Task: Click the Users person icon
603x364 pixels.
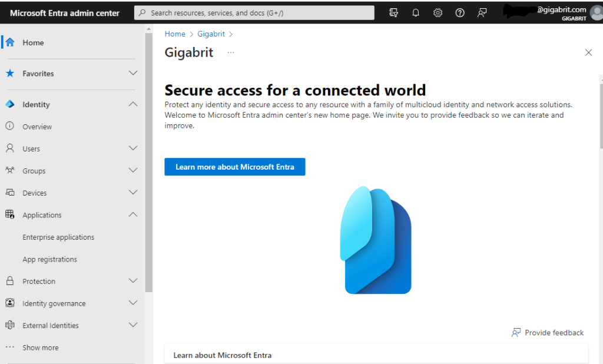Action: pyautogui.click(x=10, y=148)
